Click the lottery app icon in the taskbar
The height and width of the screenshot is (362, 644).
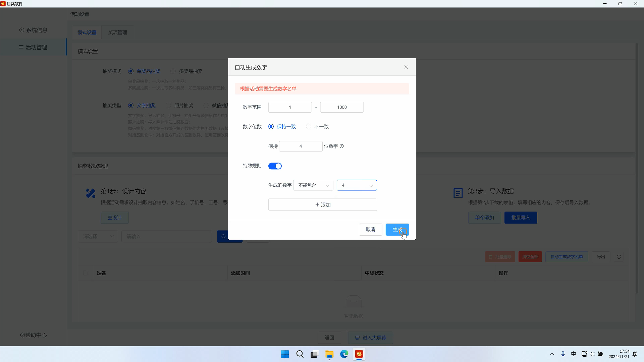(x=359, y=354)
